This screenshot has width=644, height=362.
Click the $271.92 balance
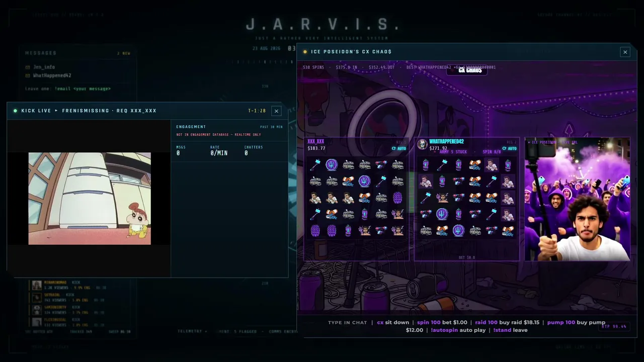point(438,148)
